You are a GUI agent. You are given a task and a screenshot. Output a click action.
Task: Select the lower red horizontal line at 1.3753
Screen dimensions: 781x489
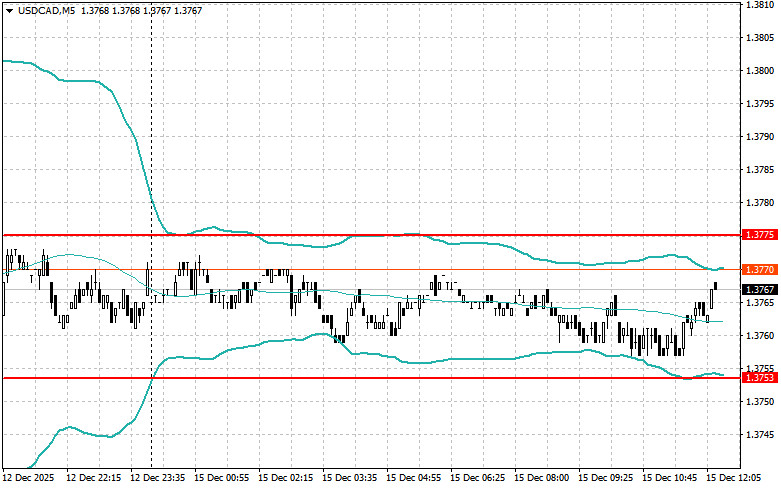coord(372,377)
